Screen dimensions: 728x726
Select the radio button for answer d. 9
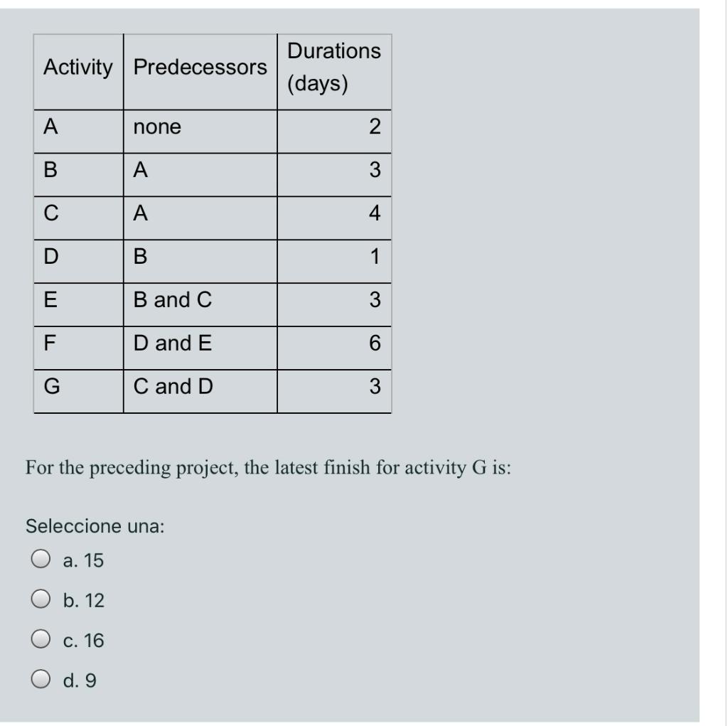(42, 680)
